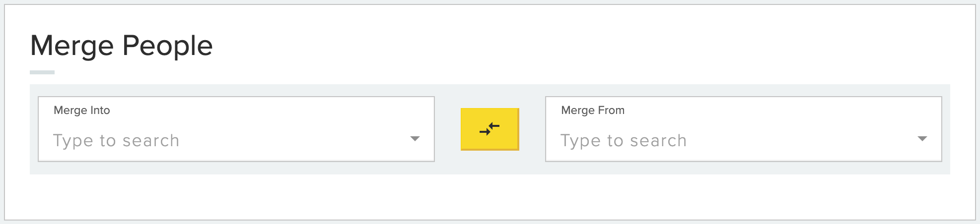Click the yellow merge people button
Viewport: 980px width, 224px height.
coord(490,129)
